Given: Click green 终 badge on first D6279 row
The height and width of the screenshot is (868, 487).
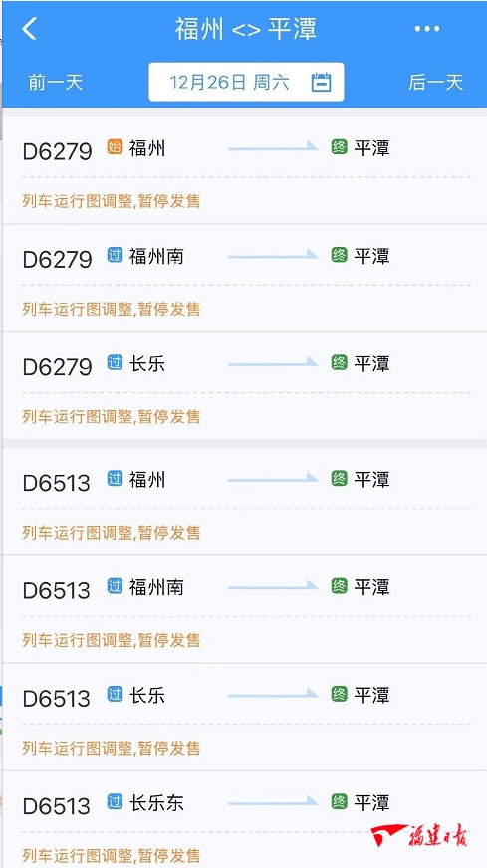Looking at the screenshot, I should coord(339,147).
